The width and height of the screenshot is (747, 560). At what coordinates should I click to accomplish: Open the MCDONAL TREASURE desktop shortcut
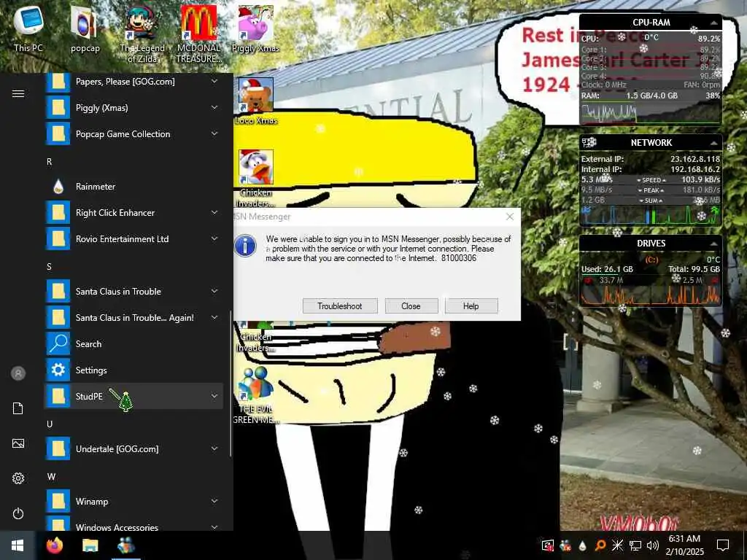[198, 34]
